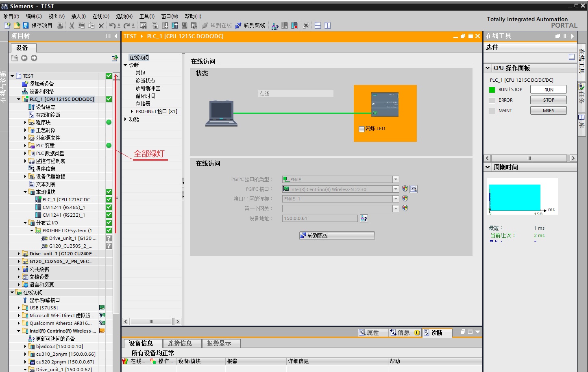Expand the 监控与强制表 folder
This screenshot has height=372, width=588.
coord(25,161)
